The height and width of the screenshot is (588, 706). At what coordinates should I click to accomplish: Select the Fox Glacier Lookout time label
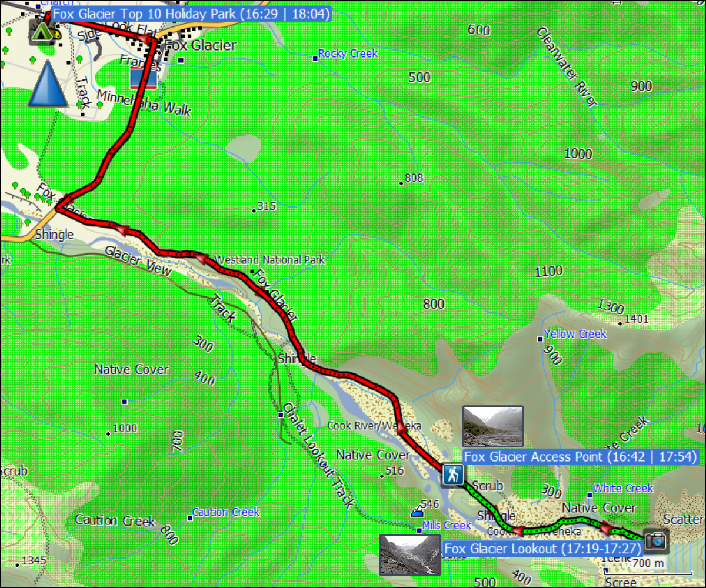pyautogui.click(x=541, y=549)
